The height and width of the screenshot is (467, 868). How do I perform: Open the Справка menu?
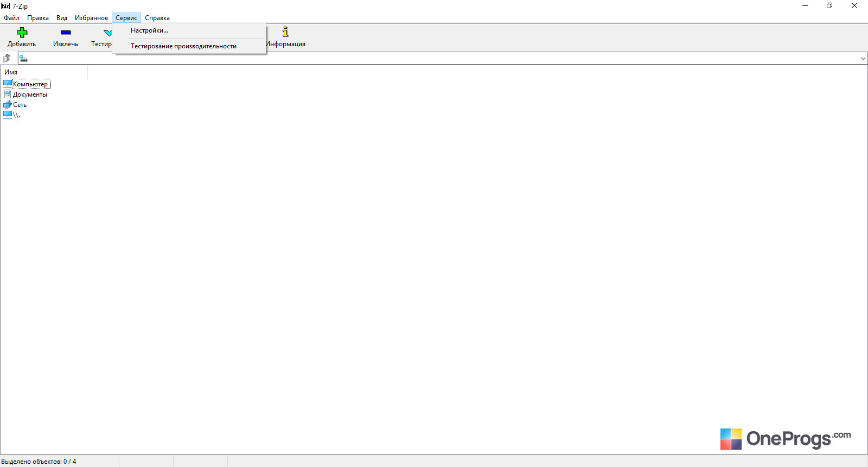[x=157, y=18]
